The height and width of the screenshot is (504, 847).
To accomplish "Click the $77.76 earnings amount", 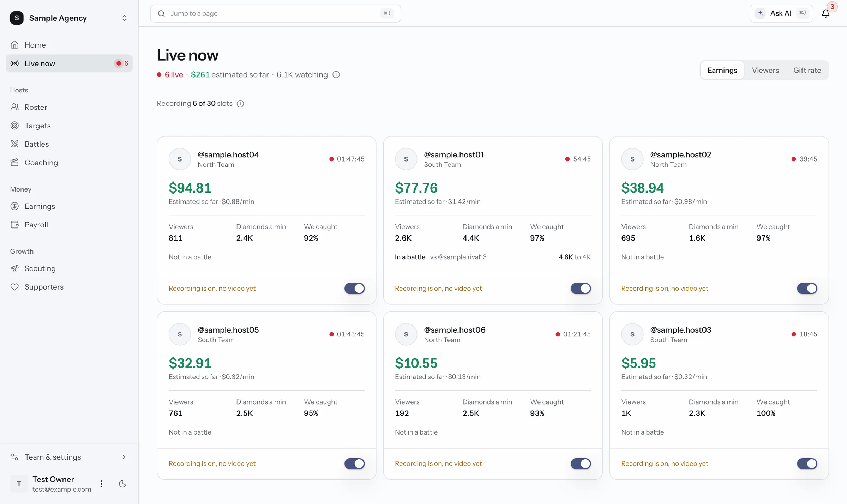I will tap(416, 188).
